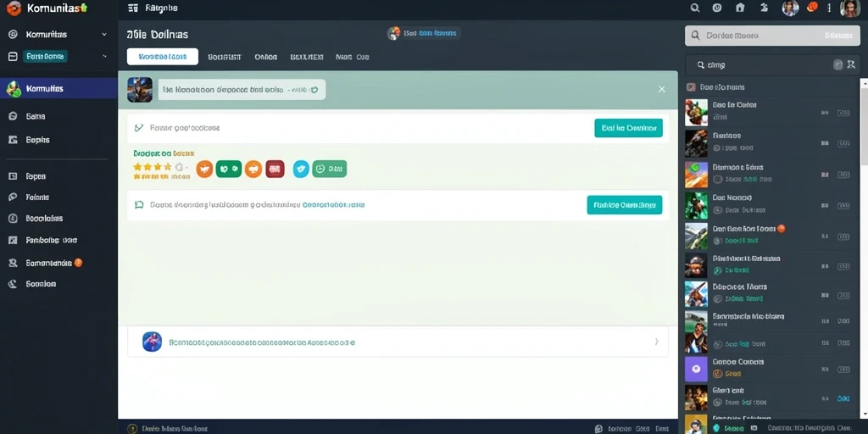Select the active Komunitas item with green avatar
This screenshot has width=868, height=434.
point(58,88)
